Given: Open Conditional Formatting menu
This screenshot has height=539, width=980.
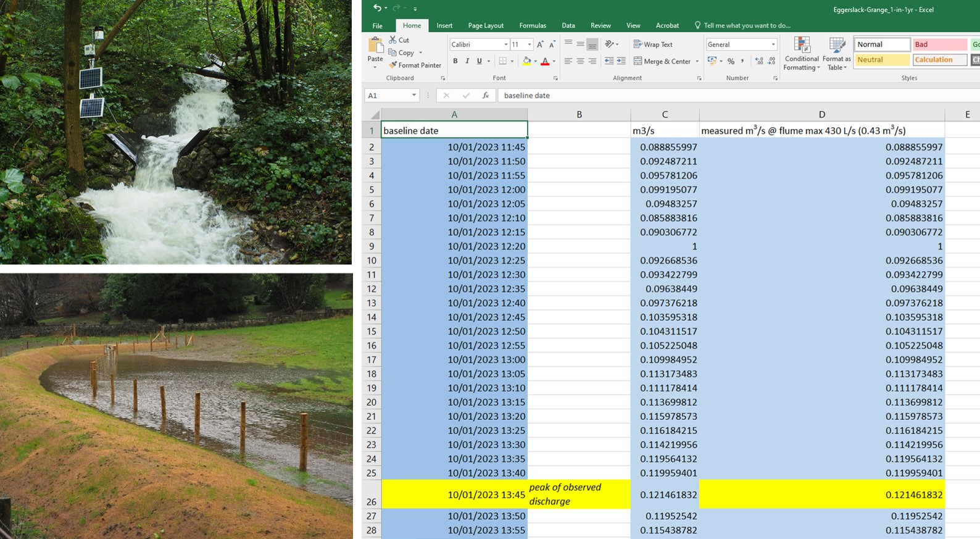Looking at the screenshot, I should (x=801, y=53).
